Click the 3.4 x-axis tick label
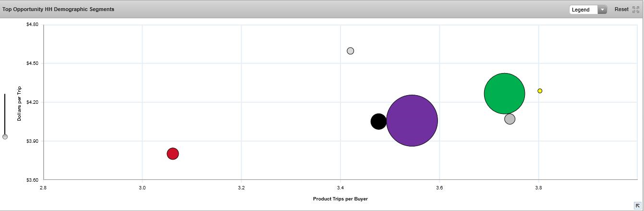Viewport: 644px width, 211px height. click(340, 187)
